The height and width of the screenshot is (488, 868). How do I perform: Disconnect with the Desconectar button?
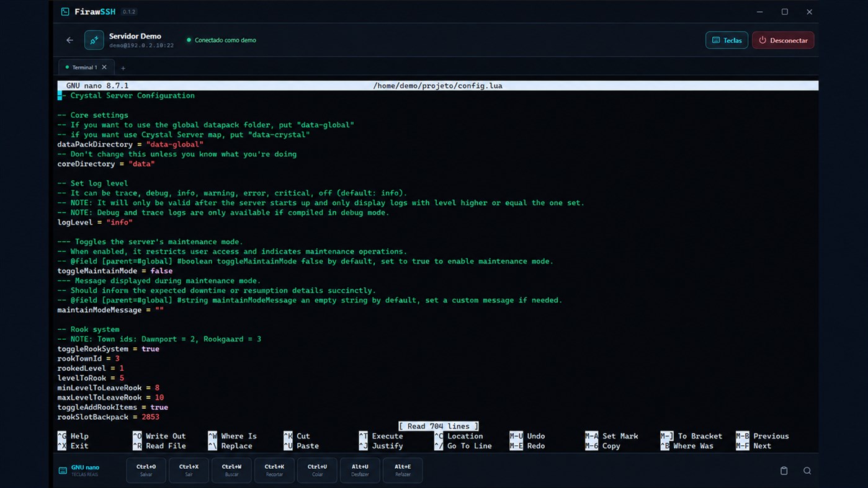[x=783, y=40]
